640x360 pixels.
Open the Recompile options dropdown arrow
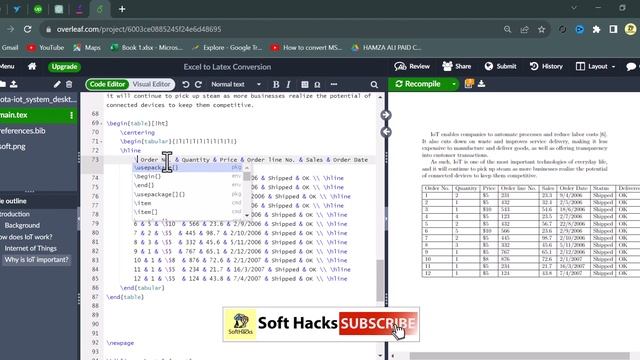click(x=453, y=84)
